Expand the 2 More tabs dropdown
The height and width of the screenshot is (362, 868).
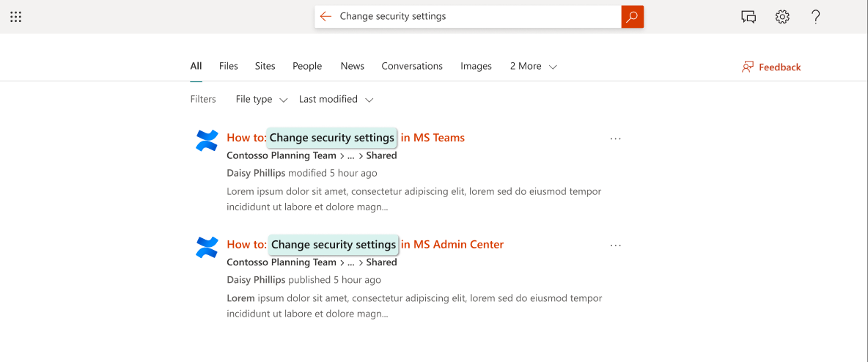click(534, 67)
